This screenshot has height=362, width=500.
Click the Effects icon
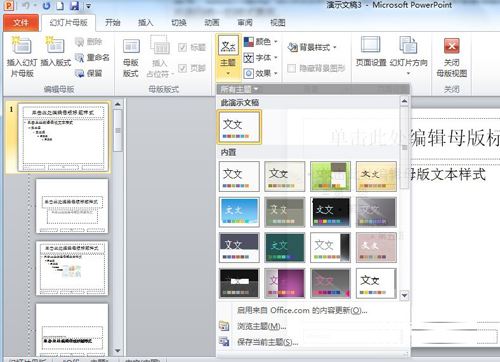tap(249, 73)
